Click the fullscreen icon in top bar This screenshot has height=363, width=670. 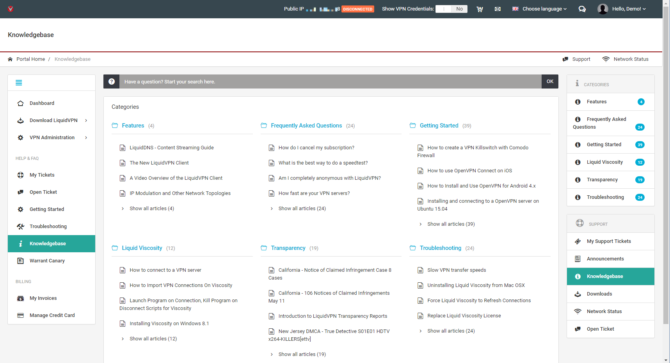tap(498, 9)
